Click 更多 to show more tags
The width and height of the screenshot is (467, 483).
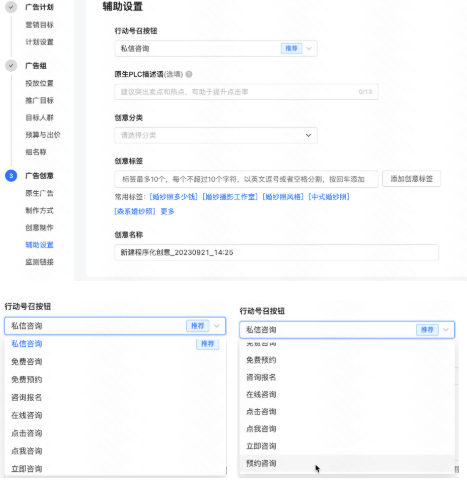tap(167, 211)
